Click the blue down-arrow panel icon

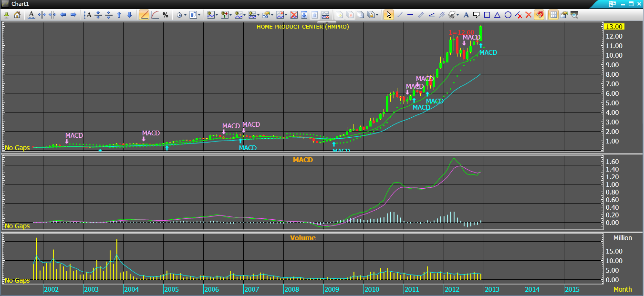pyautogui.click(x=304, y=15)
